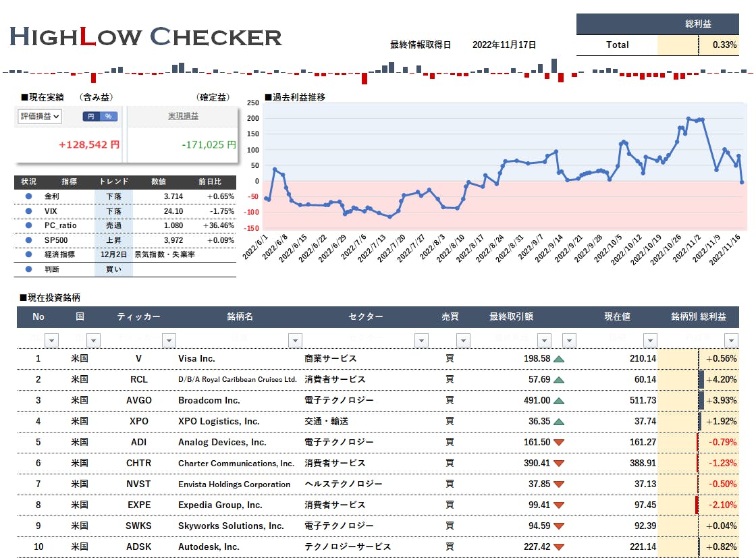
Task: Click the 最終取引額 column header
Action: [511, 317]
